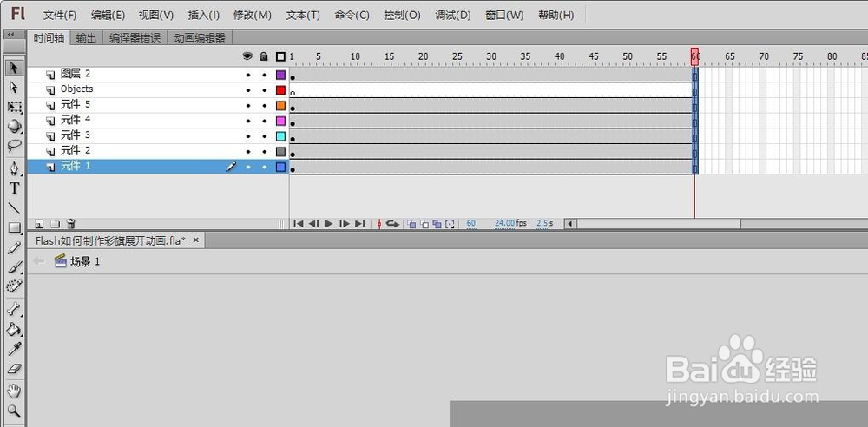This screenshot has height=427, width=868.
Task: Go to last frame
Action: [360, 224]
